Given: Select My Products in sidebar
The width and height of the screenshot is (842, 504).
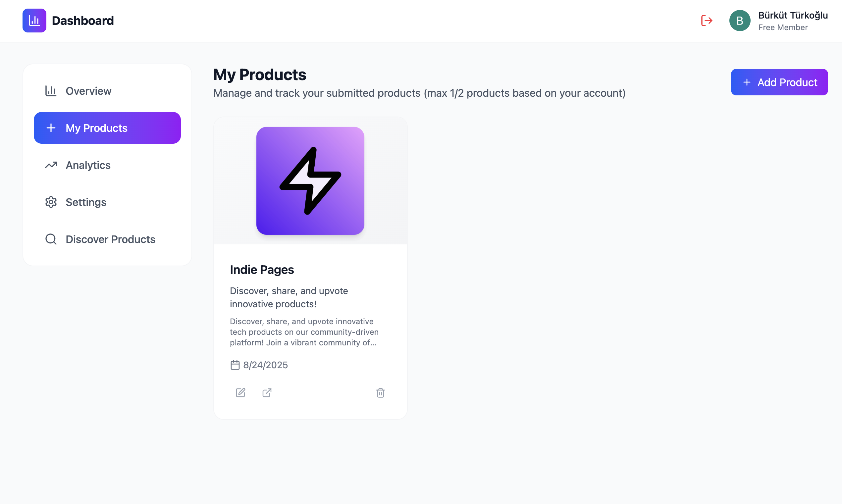Looking at the screenshot, I should point(107,128).
